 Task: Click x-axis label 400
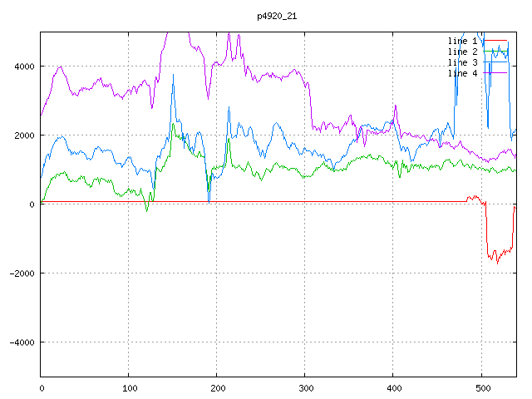tap(394, 388)
